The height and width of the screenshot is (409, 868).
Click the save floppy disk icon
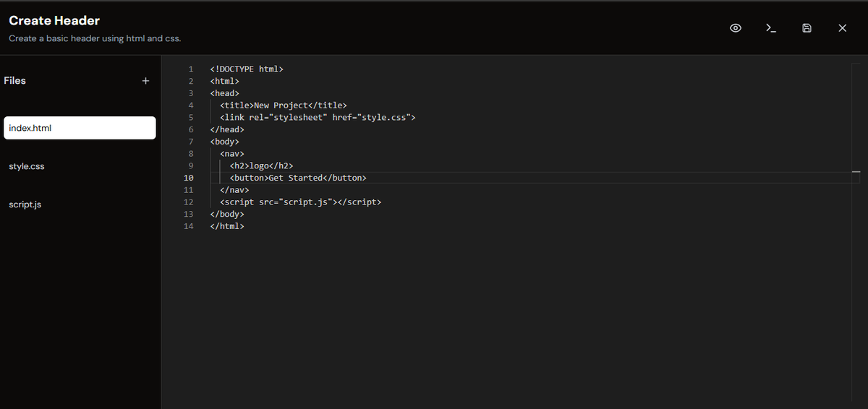807,28
